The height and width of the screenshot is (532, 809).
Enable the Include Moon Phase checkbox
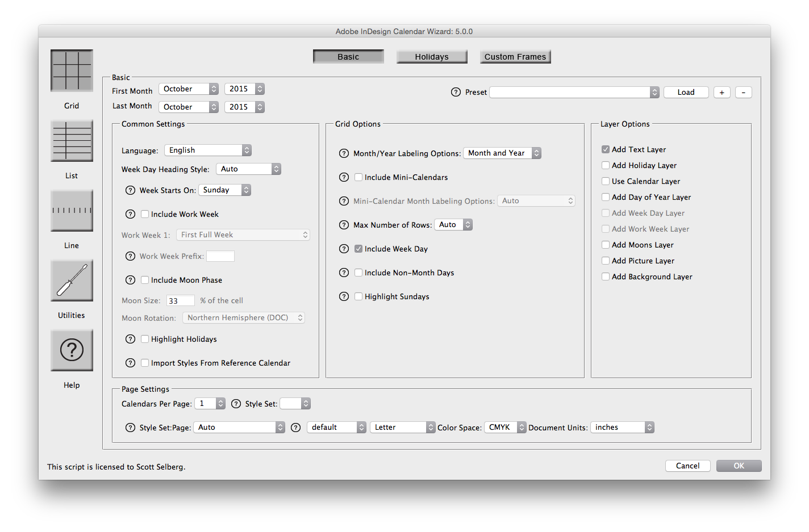[x=145, y=280]
